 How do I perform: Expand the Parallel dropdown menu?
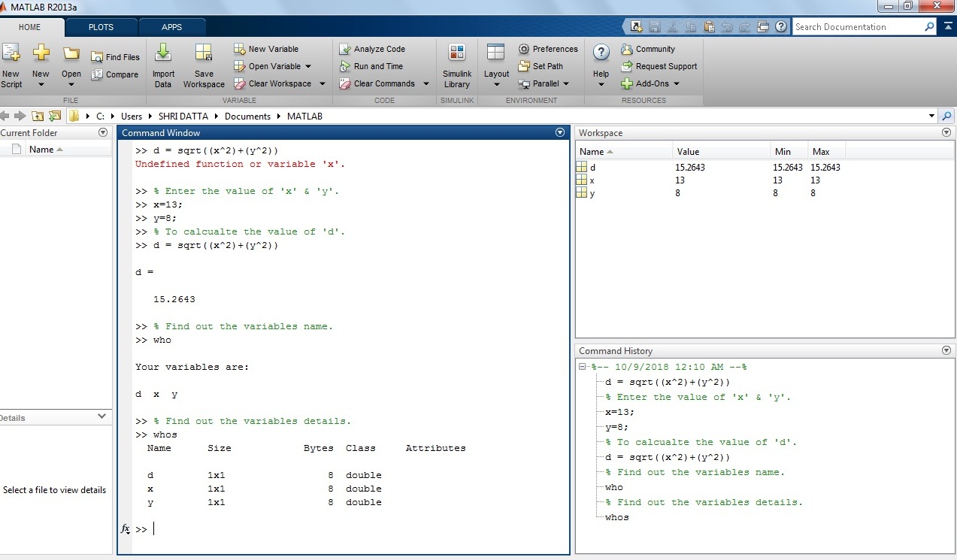[566, 83]
